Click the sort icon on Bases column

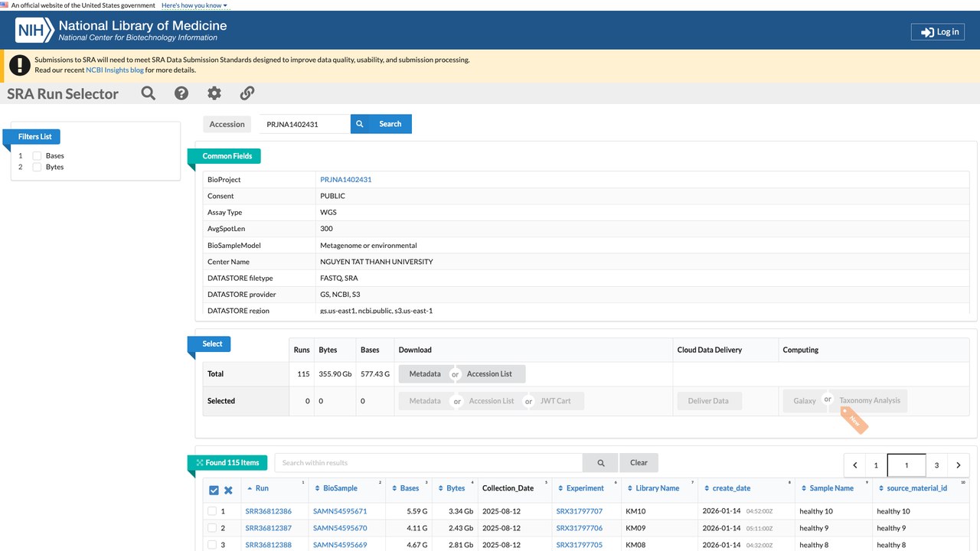point(395,488)
